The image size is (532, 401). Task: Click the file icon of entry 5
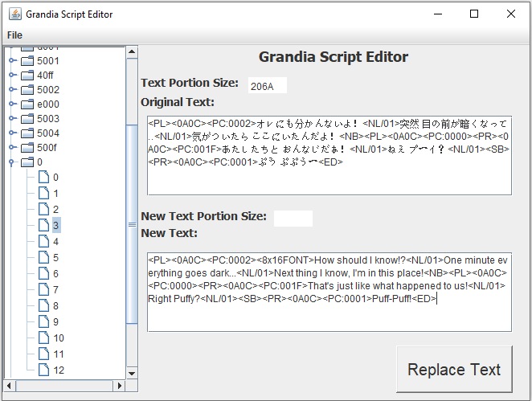[43, 257]
